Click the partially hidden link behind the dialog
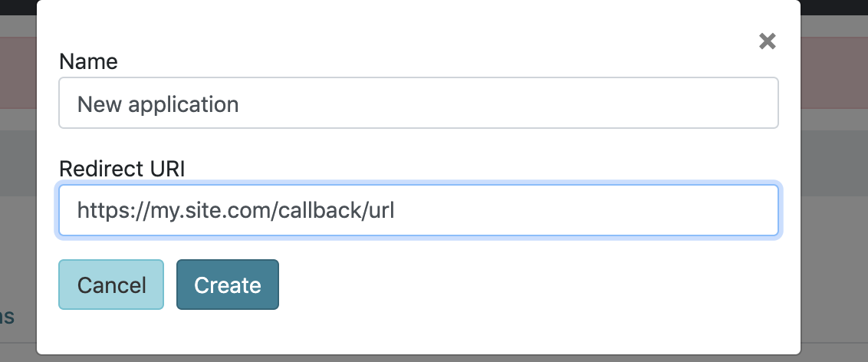This screenshot has width=868, height=362. tap(6, 316)
